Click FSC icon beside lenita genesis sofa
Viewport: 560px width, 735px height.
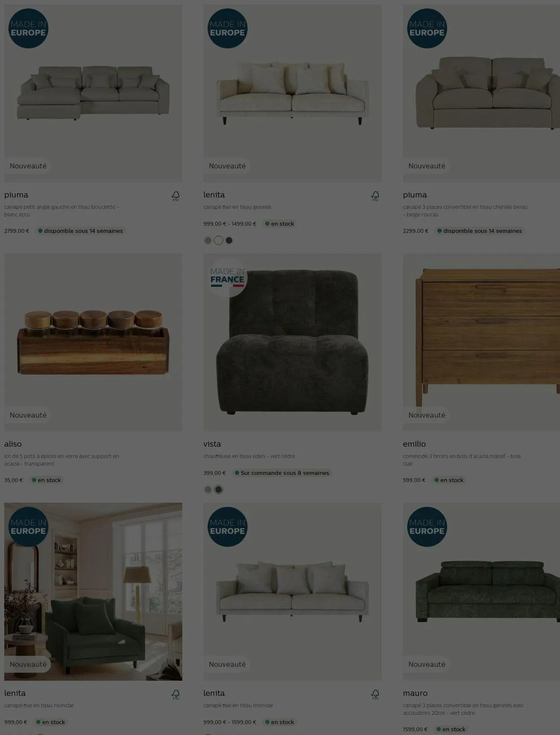pos(375,196)
